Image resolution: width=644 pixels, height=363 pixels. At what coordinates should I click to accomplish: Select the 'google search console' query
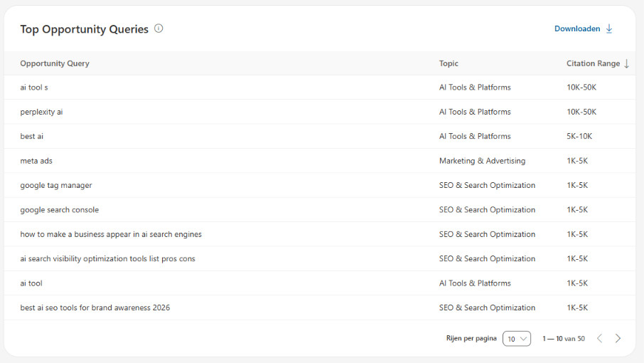tap(60, 210)
